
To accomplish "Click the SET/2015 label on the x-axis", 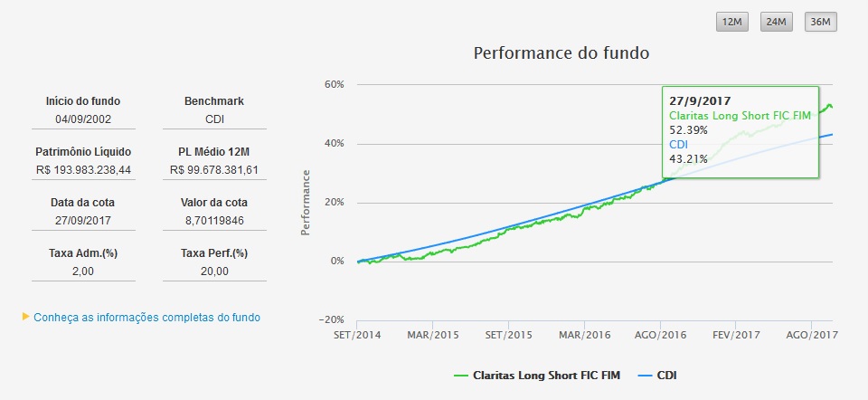I will point(508,335).
